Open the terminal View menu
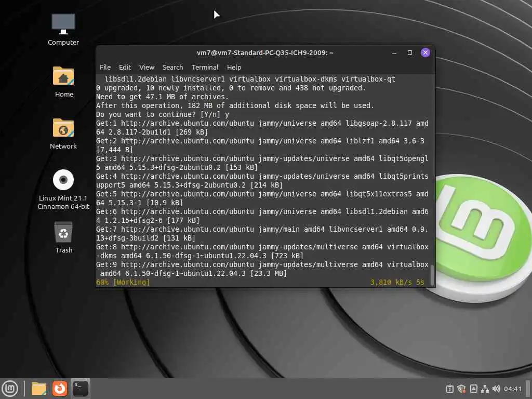The height and width of the screenshot is (399, 532). (147, 67)
